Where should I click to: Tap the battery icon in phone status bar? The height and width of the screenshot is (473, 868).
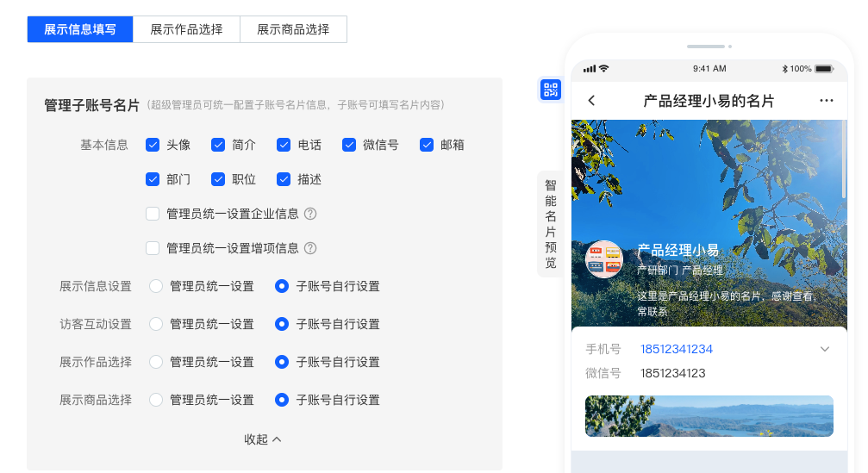tap(824, 69)
